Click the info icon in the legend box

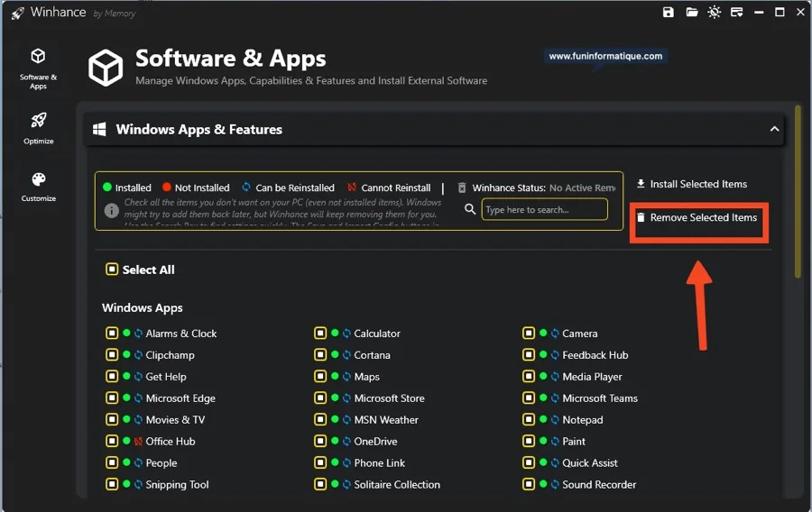(x=111, y=210)
